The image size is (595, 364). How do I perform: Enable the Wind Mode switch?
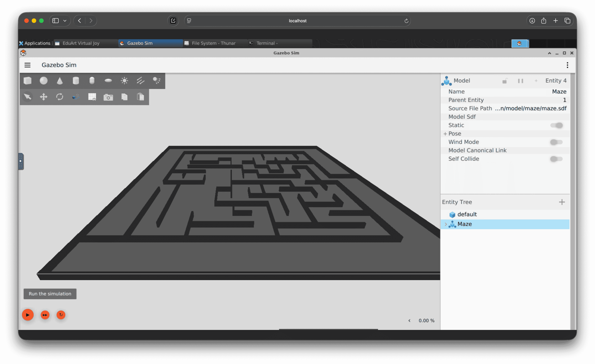coord(556,142)
